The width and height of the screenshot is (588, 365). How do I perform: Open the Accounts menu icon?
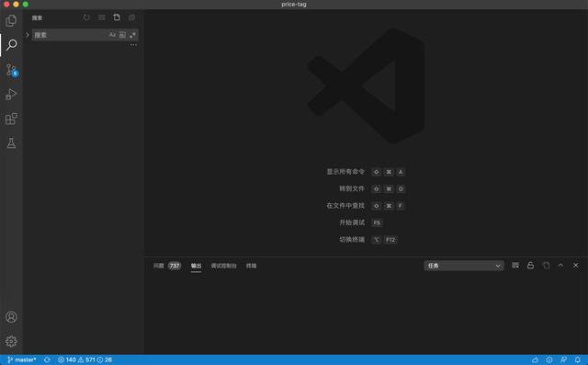click(11, 317)
